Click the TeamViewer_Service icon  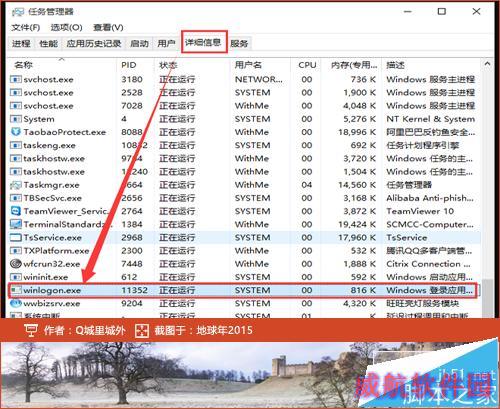(x=16, y=211)
